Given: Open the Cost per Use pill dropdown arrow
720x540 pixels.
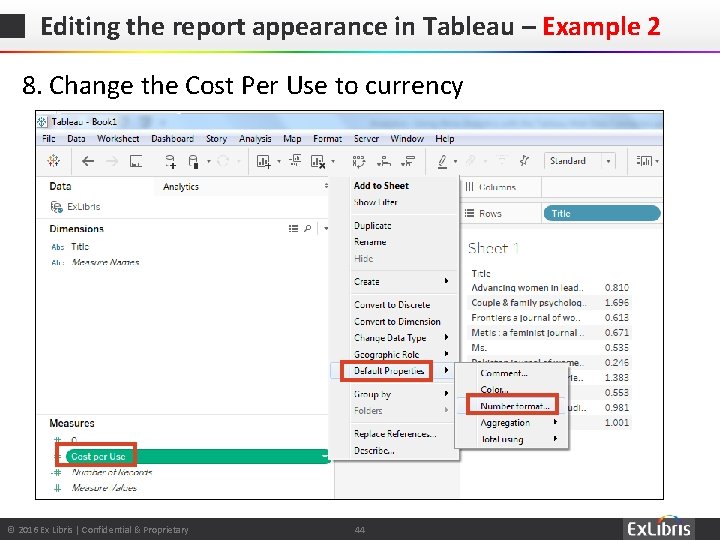Looking at the screenshot, I should pyautogui.click(x=325, y=456).
